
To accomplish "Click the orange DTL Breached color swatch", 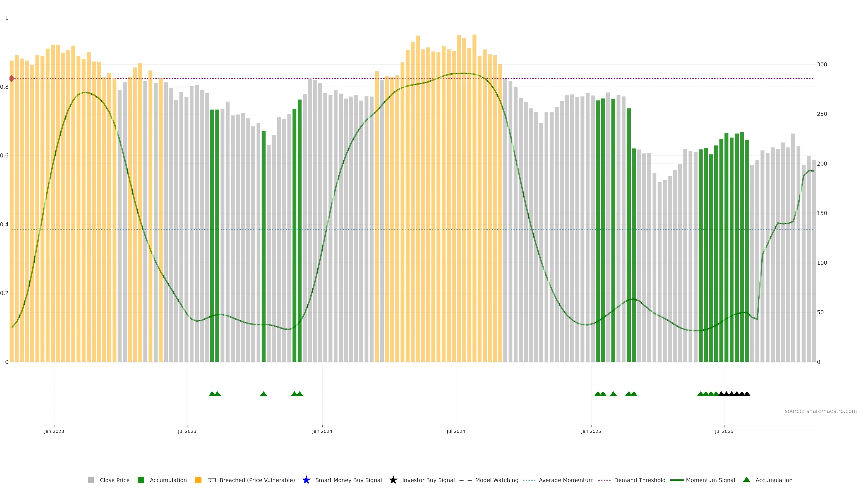I will pyautogui.click(x=198, y=480).
